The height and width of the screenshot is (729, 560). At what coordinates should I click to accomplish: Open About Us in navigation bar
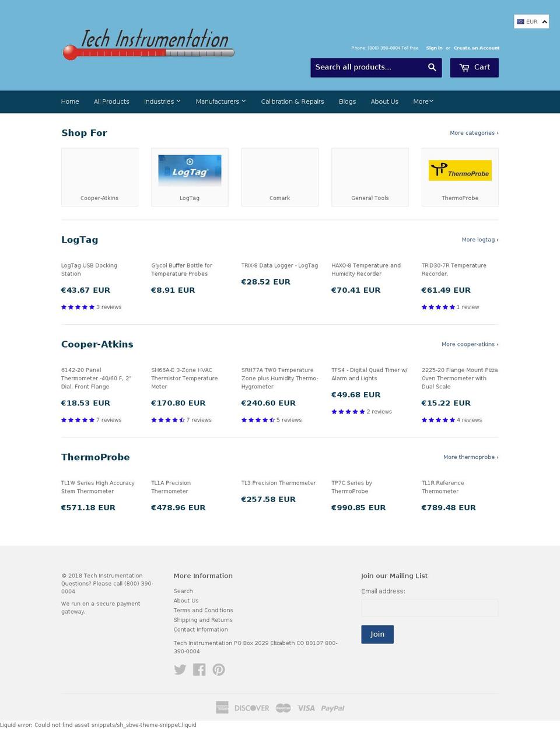[x=384, y=101]
